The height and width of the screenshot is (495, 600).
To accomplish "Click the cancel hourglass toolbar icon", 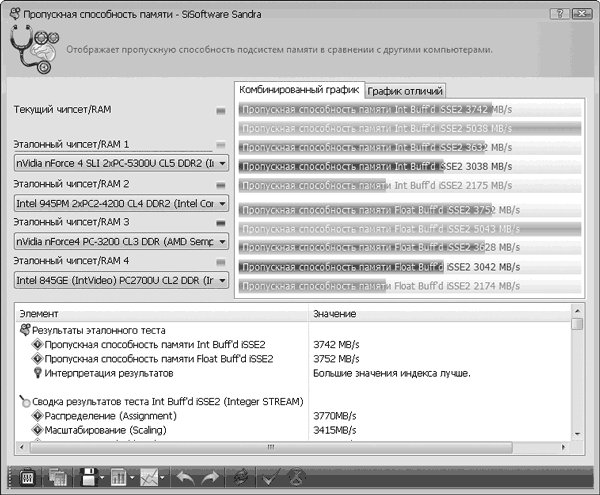I will pyautogui.click(x=296, y=477).
